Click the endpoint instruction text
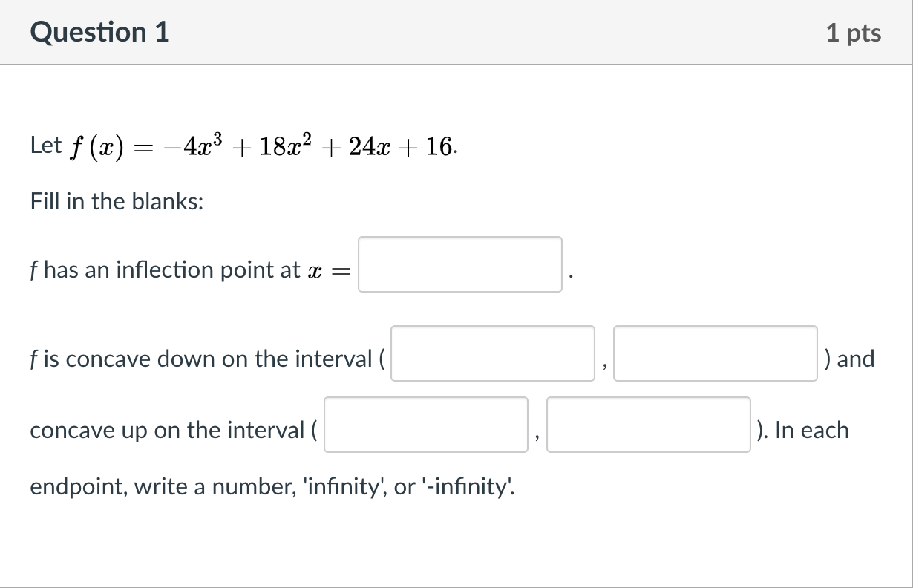 click(x=271, y=486)
